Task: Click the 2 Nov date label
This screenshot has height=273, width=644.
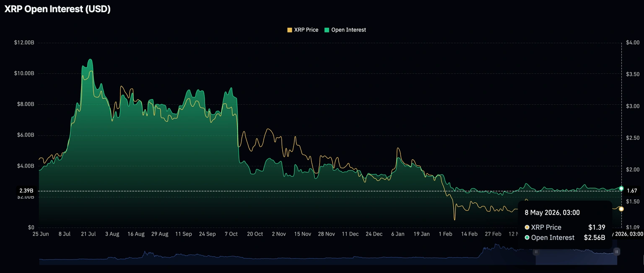Action: click(278, 234)
